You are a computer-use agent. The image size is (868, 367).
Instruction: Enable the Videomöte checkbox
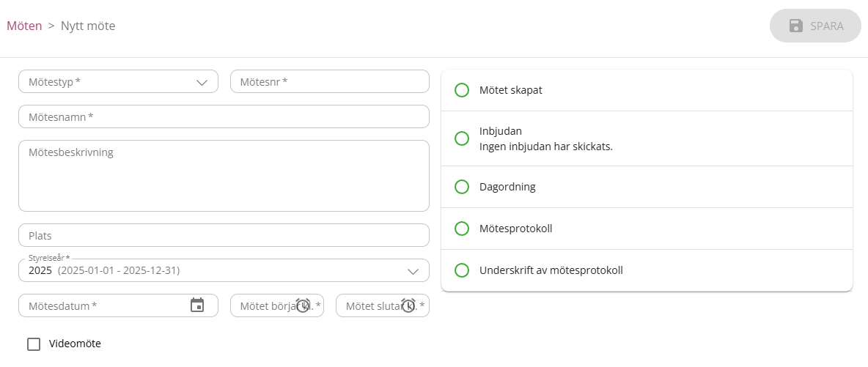pyautogui.click(x=34, y=344)
